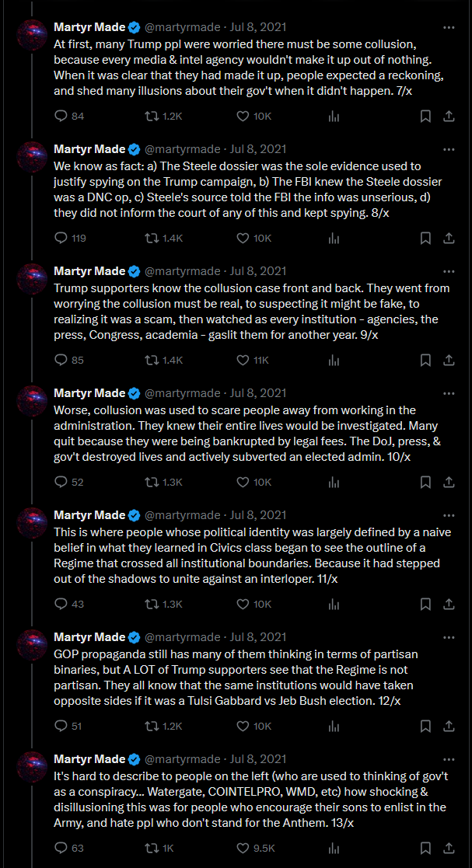Open the Jul 8, 2021 timestamp of tweet 8/x
Viewport: 472px width, 868px height.
click(x=258, y=149)
